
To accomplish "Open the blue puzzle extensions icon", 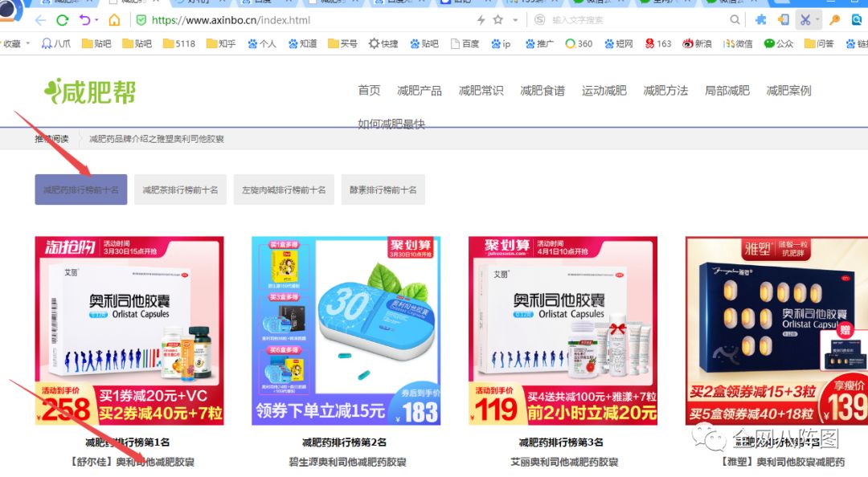I will [760, 20].
